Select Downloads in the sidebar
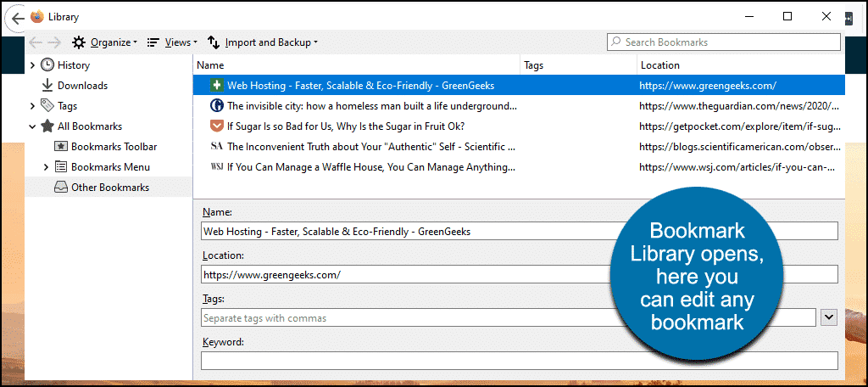 82,86
